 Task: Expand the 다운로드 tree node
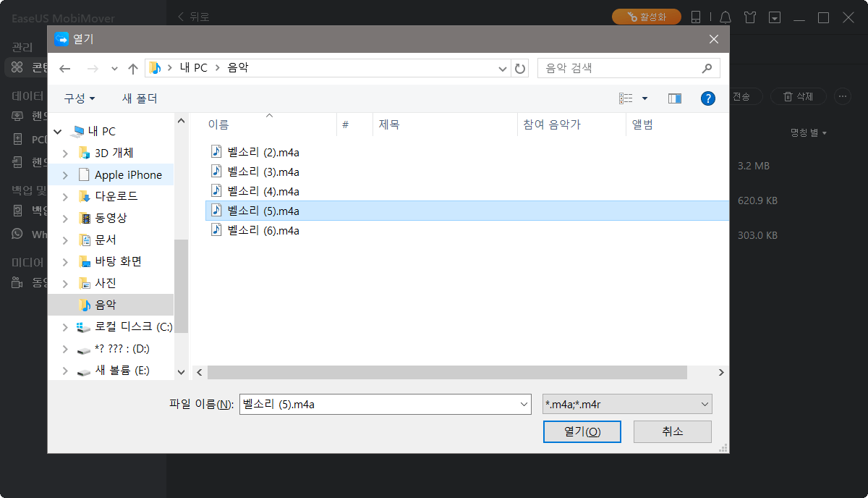pos(65,196)
